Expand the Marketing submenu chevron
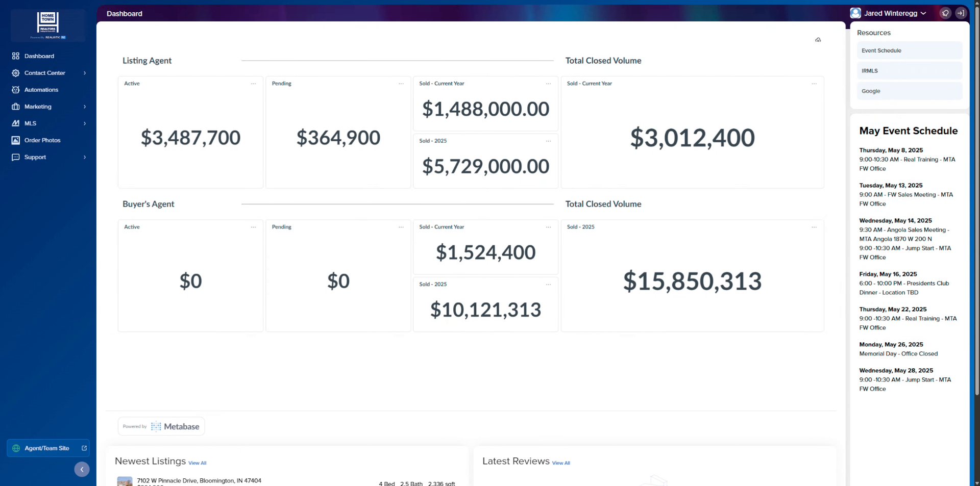This screenshot has width=980, height=486. click(x=85, y=107)
